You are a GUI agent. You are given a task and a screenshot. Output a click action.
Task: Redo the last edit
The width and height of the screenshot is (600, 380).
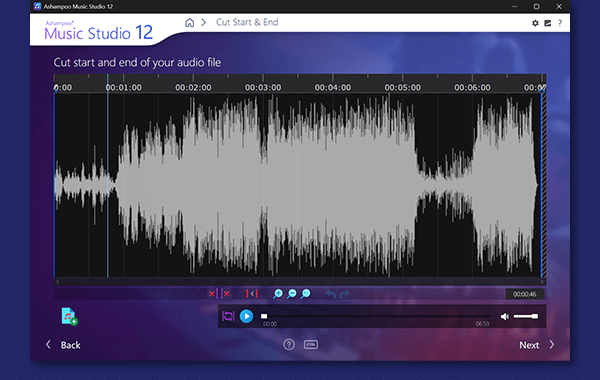(x=345, y=294)
